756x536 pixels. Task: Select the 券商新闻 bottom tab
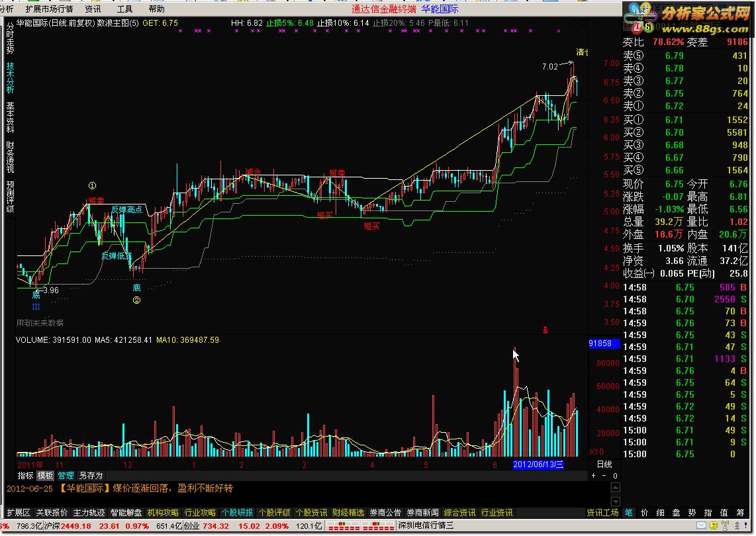[422, 513]
